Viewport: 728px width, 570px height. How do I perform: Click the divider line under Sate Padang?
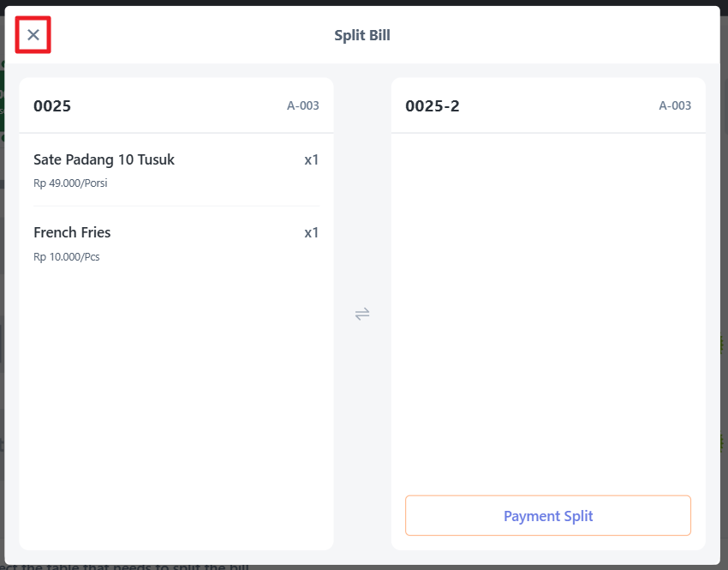176,206
